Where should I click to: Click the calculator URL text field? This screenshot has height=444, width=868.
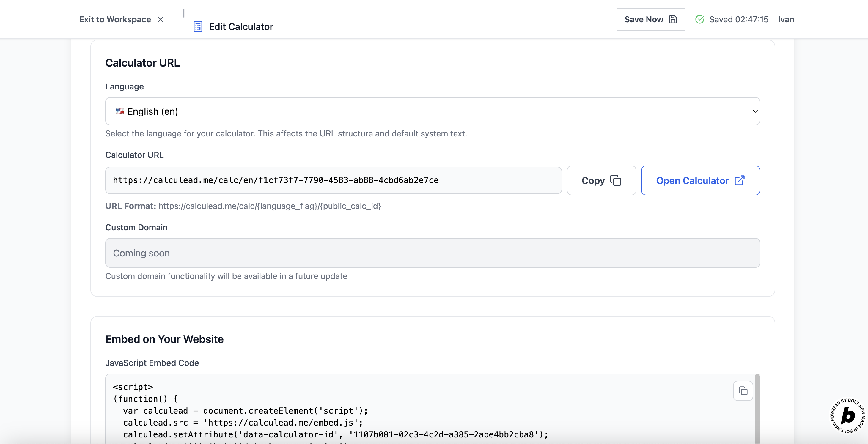click(x=333, y=180)
